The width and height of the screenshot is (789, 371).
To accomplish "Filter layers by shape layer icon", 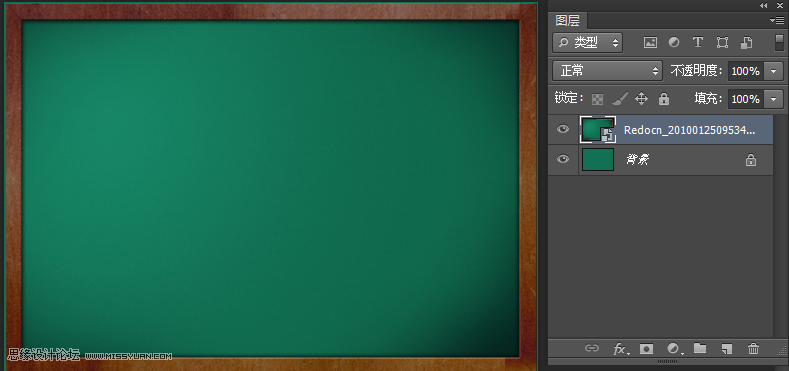I will click(x=722, y=43).
